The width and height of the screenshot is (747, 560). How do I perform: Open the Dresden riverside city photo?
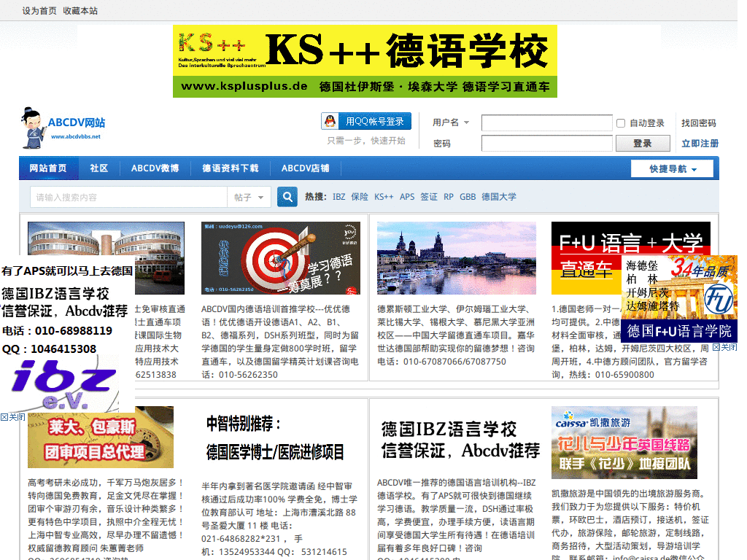tap(457, 258)
